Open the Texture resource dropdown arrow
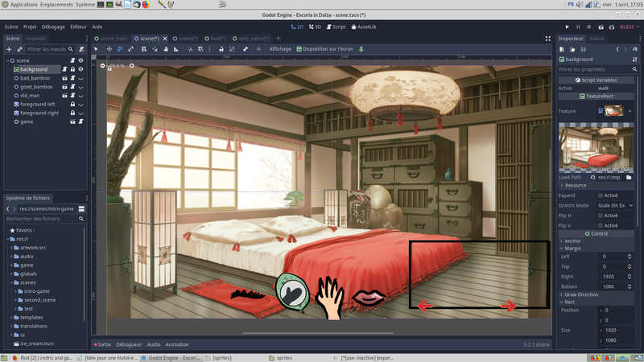 [630, 111]
